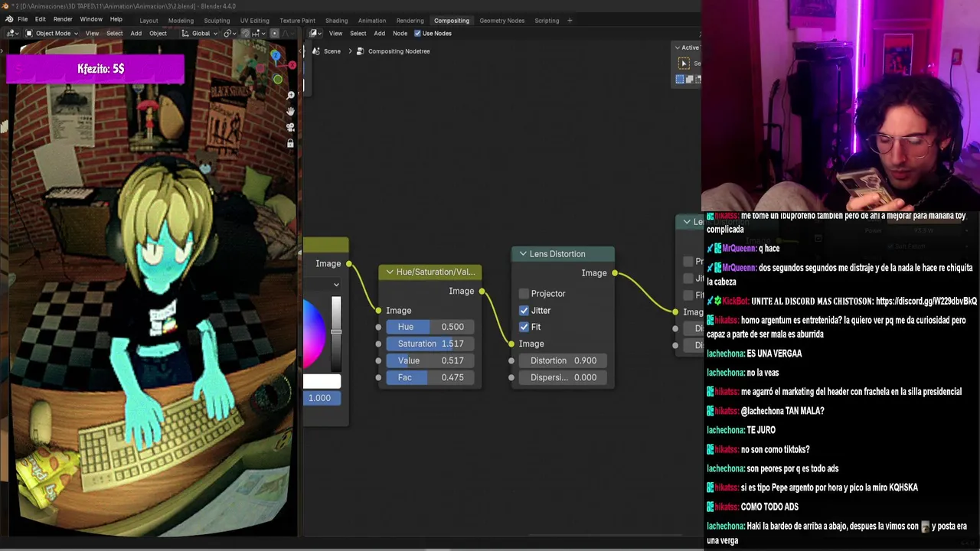Click the set new selection mode icon
The height and width of the screenshot is (551, 980).
click(x=680, y=80)
